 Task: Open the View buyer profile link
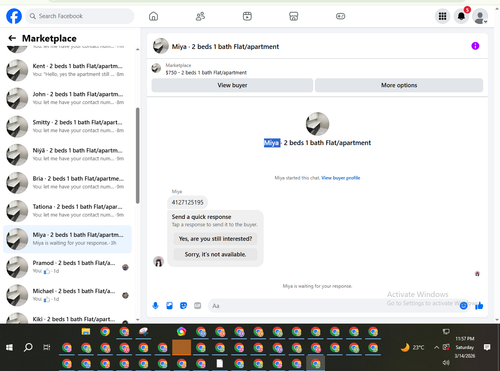pyautogui.click(x=341, y=178)
